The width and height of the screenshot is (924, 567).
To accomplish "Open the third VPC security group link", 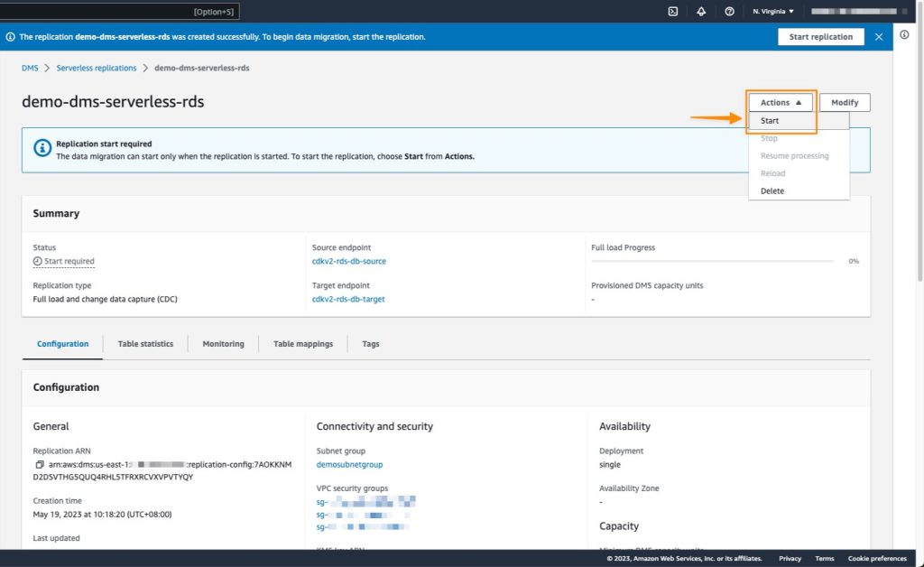I will [x=363, y=526].
